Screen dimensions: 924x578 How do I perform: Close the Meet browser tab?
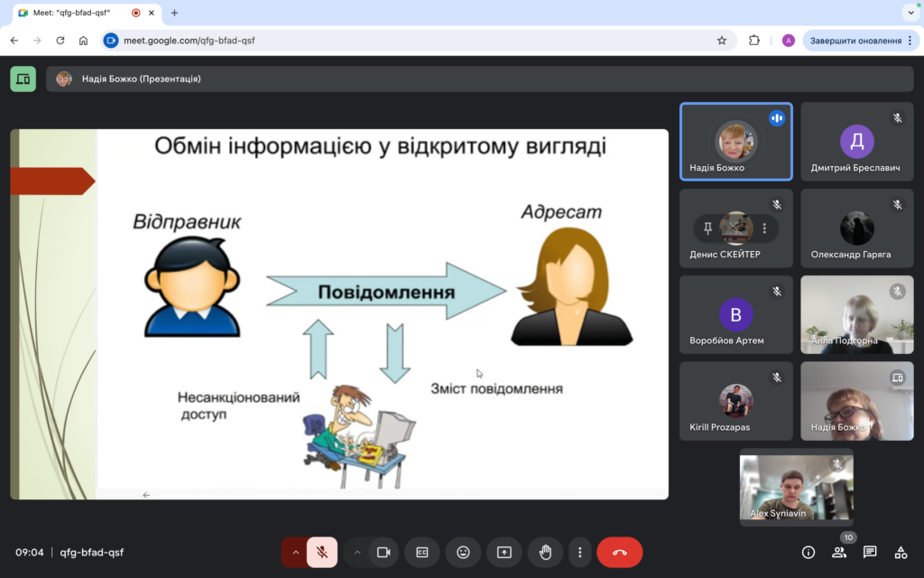click(x=152, y=13)
